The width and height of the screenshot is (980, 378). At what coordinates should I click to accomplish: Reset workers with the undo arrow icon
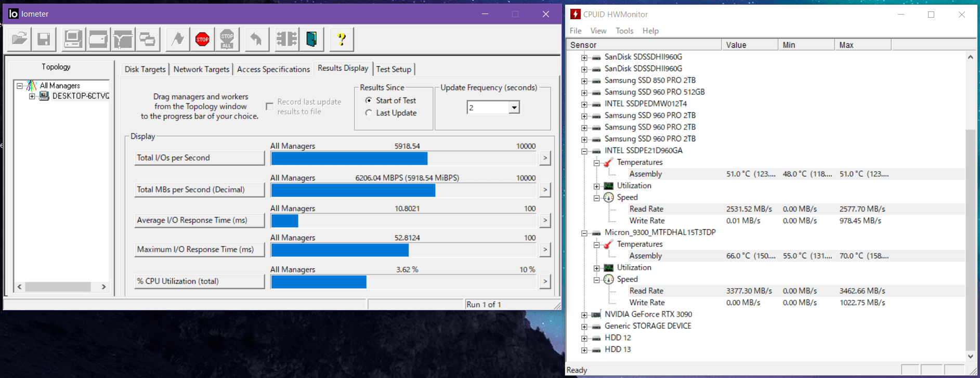click(256, 39)
